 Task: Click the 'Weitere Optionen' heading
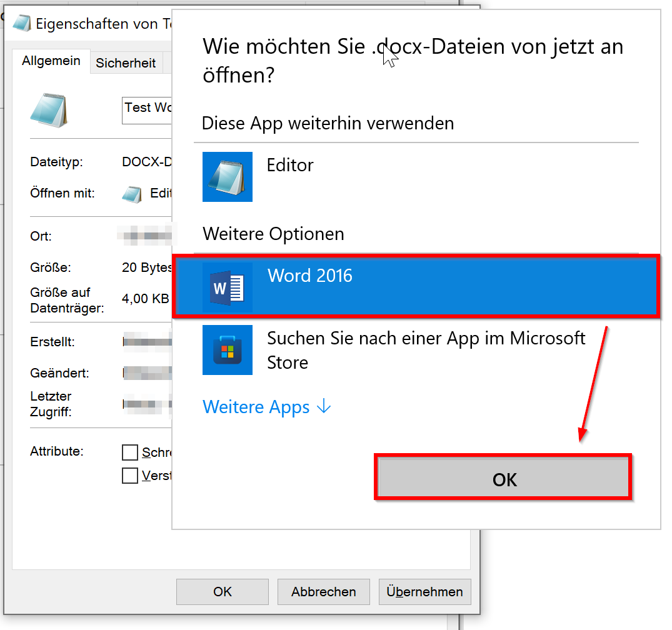point(273,234)
